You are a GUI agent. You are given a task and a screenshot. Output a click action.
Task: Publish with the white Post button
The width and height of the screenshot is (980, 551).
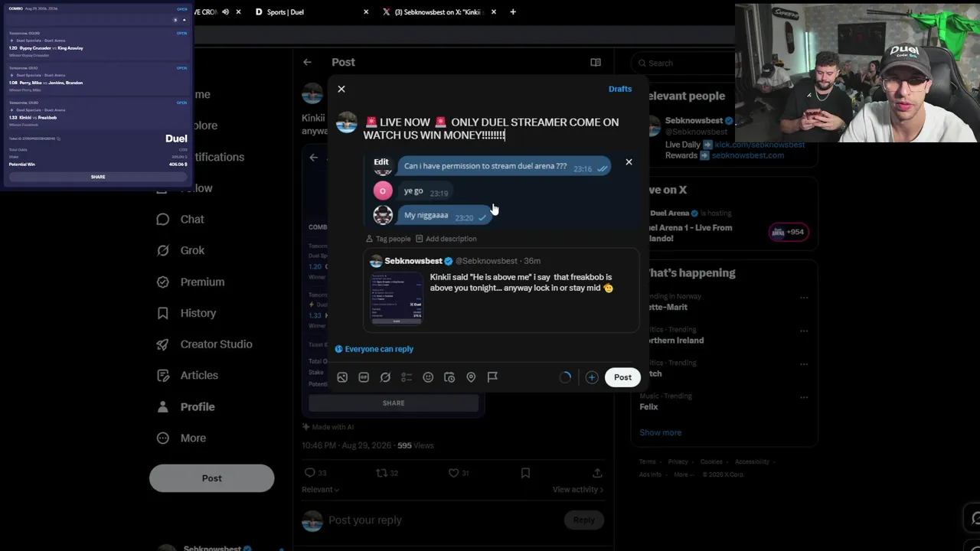pos(622,377)
